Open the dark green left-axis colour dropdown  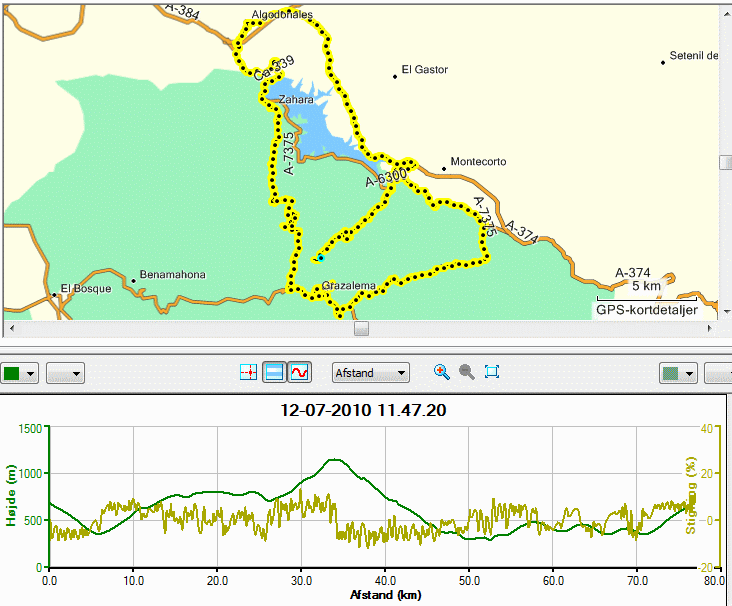[19, 373]
